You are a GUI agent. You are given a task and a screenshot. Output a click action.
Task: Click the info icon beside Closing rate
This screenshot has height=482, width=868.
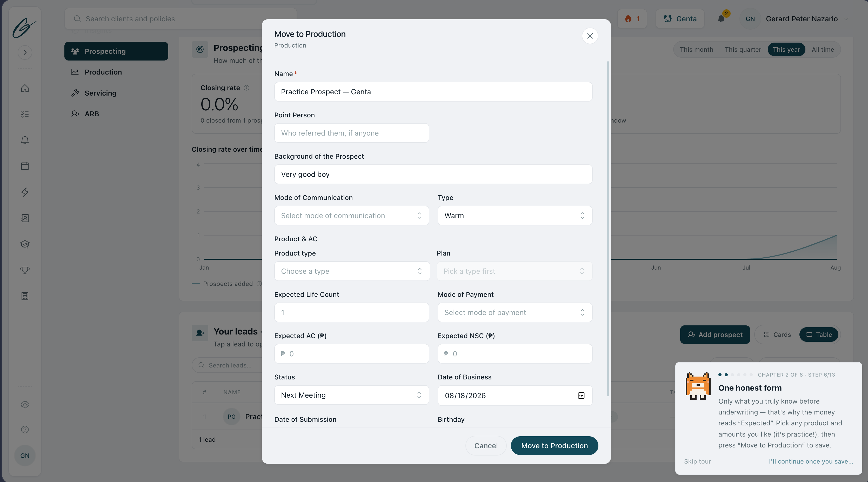[x=247, y=88]
